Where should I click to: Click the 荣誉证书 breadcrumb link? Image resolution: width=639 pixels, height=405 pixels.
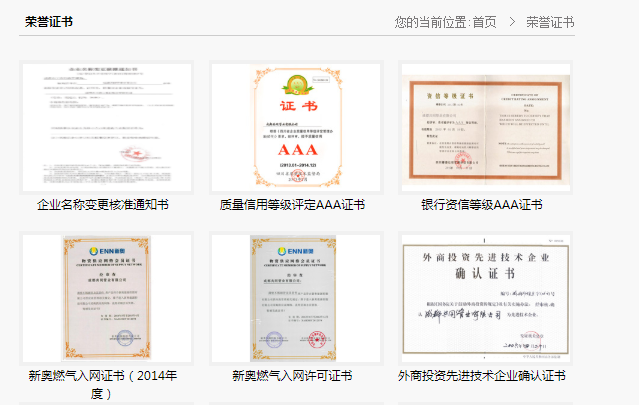(x=550, y=22)
